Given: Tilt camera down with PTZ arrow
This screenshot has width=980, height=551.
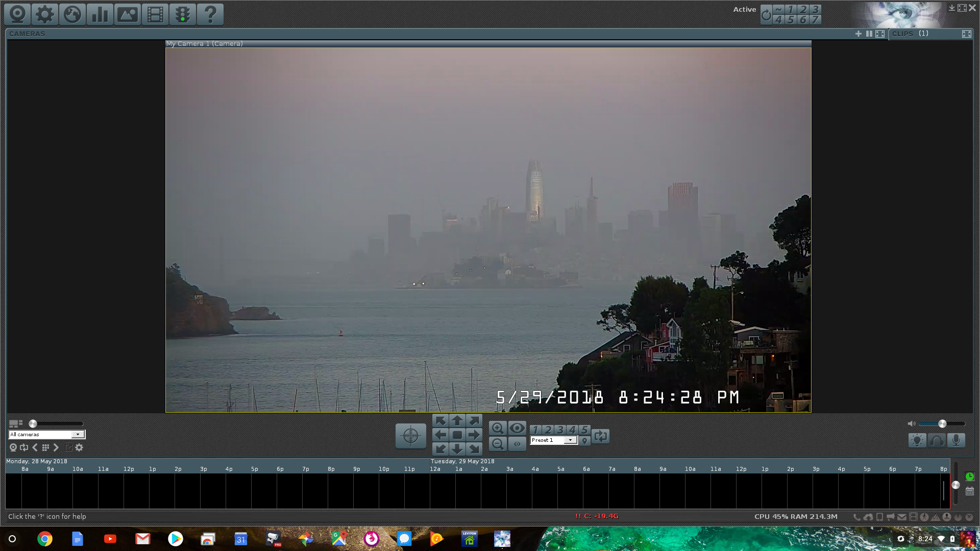Looking at the screenshot, I should point(457,449).
